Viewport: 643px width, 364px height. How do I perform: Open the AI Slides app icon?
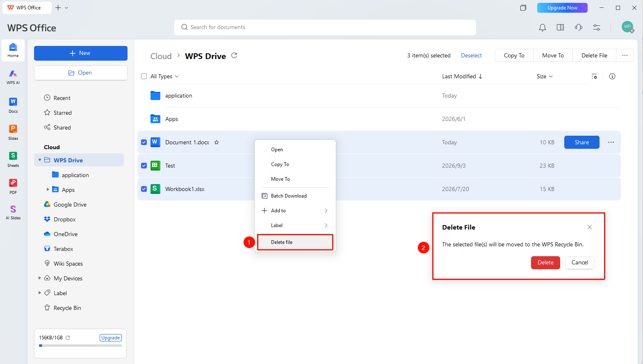[x=13, y=212]
